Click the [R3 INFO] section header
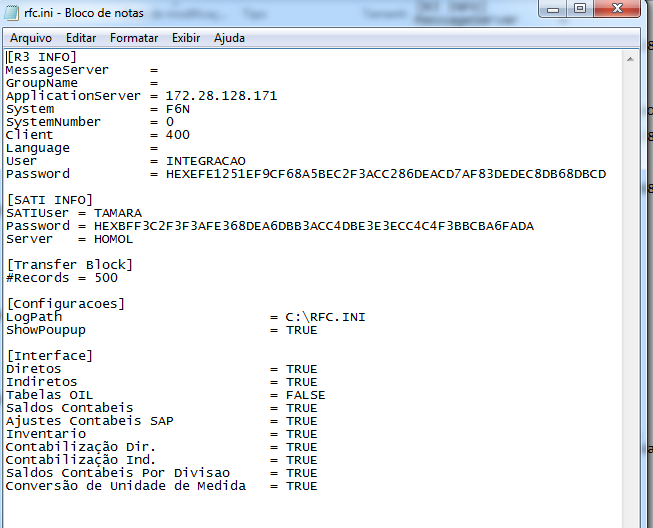 point(42,57)
